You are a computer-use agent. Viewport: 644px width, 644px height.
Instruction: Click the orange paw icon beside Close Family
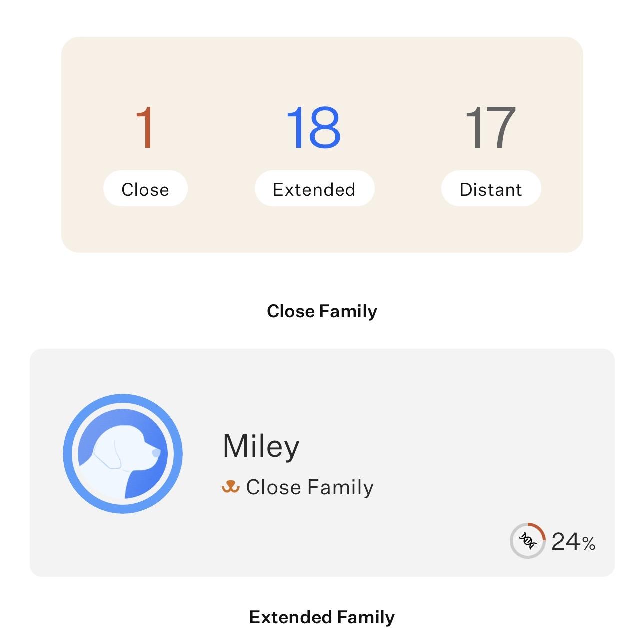click(x=230, y=486)
